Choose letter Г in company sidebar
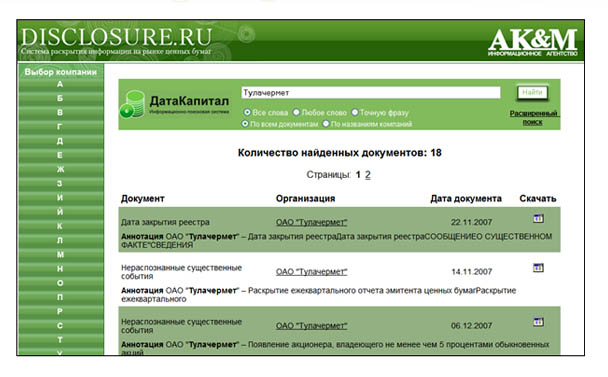 pyautogui.click(x=60, y=126)
